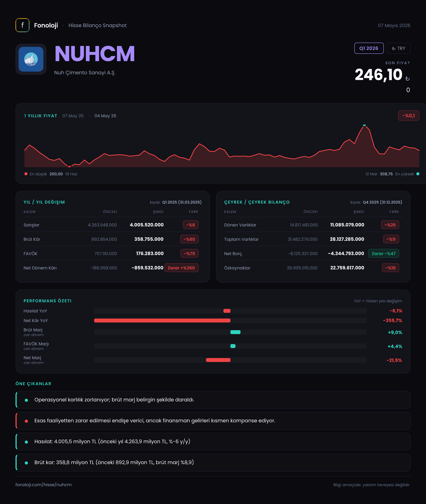
Task: Click the 4.005.520.000 Satışlar current value
Action: point(147,225)
